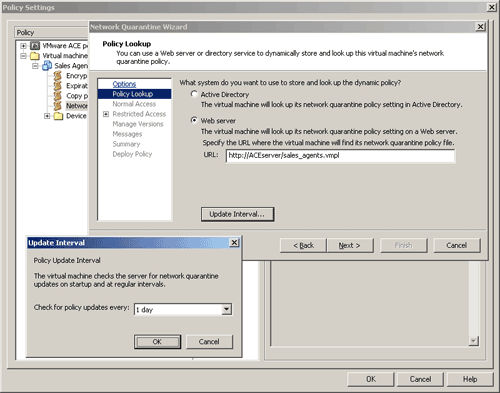Click the Back button in wizard
The image size is (500, 393).
click(303, 245)
